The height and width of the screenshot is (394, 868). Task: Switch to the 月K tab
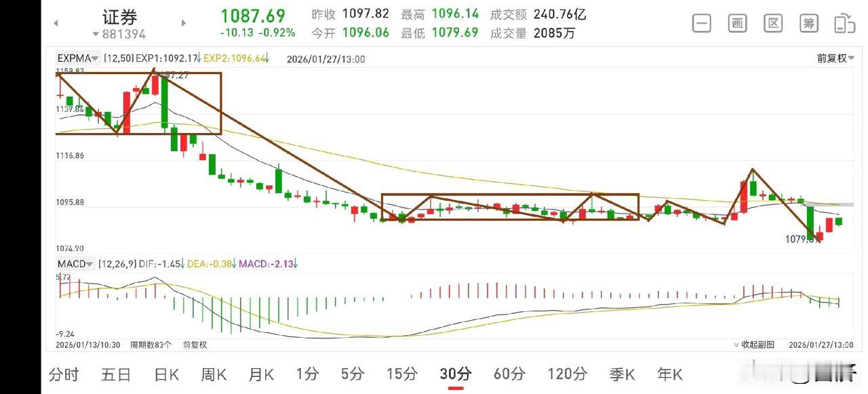tap(261, 374)
